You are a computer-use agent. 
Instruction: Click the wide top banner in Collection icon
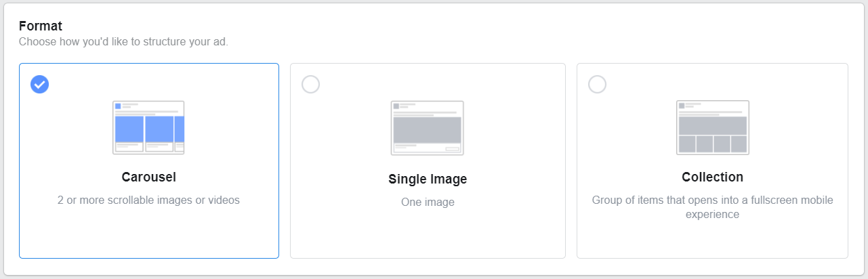[x=713, y=125]
